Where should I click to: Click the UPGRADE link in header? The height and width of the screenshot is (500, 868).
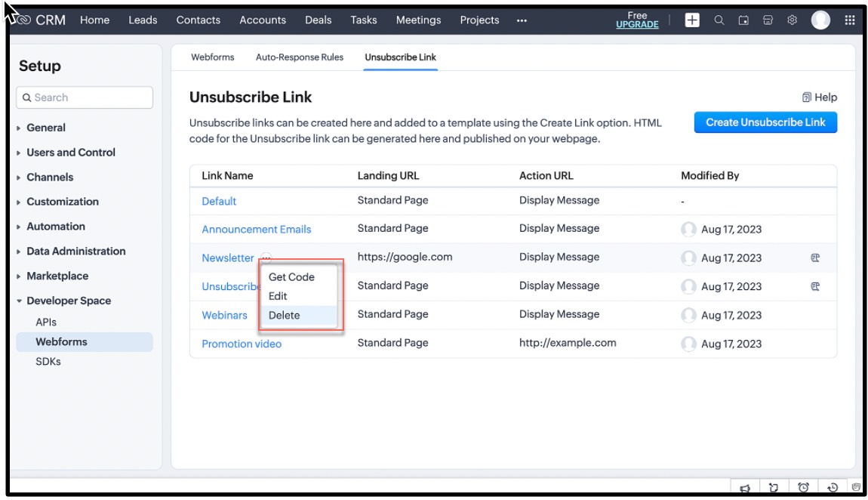coord(637,25)
